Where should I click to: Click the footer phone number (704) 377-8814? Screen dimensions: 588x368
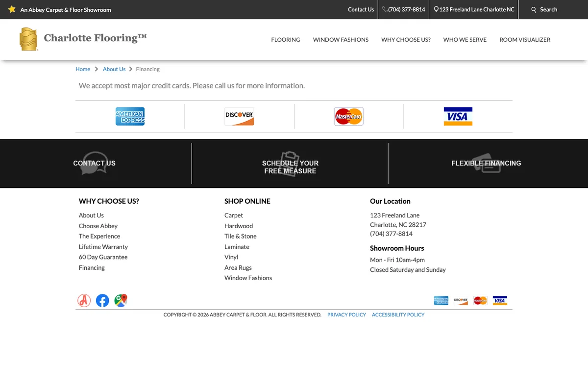[391, 234]
